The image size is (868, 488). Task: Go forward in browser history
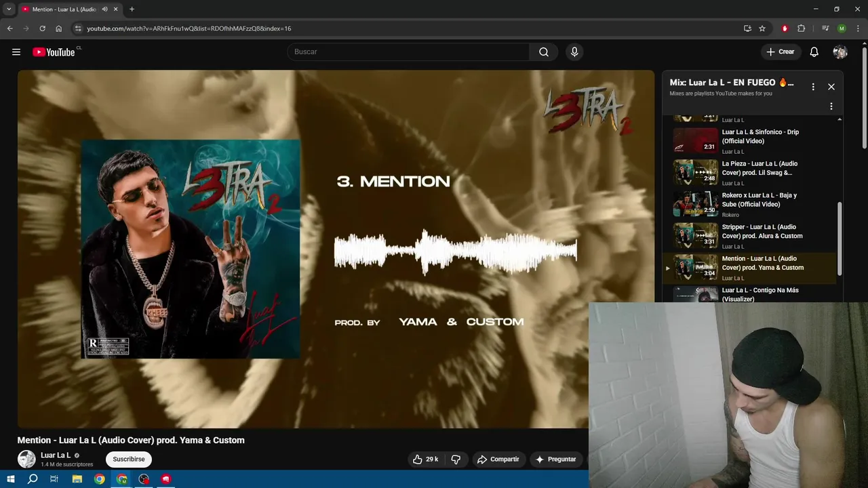pyautogui.click(x=26, y=28)
